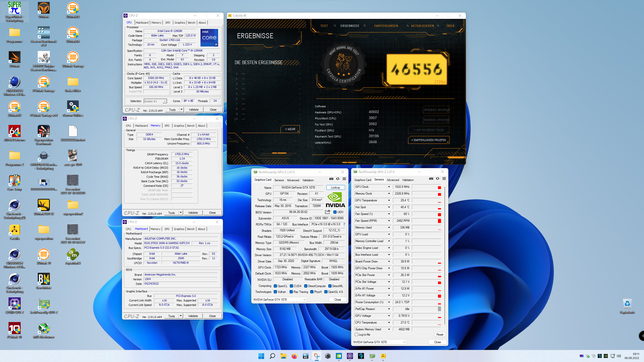
Task: Toggle CUDA checkbox in GPU-Z
Action: (x=291, y=286)
